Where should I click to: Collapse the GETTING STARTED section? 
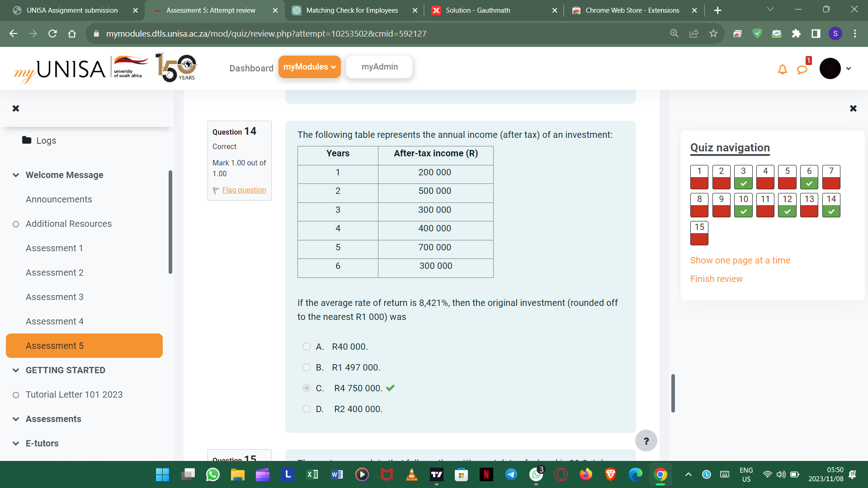click(x=16, y=370)
